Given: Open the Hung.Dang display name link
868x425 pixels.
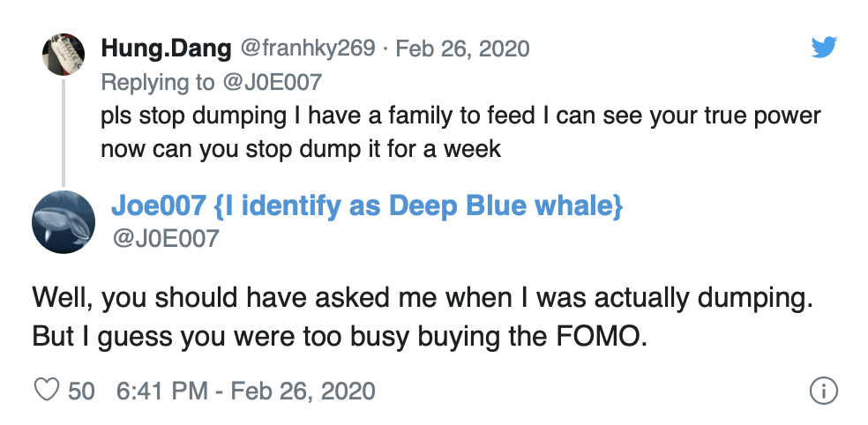Looking at the screenshot, I should point(166,49).
